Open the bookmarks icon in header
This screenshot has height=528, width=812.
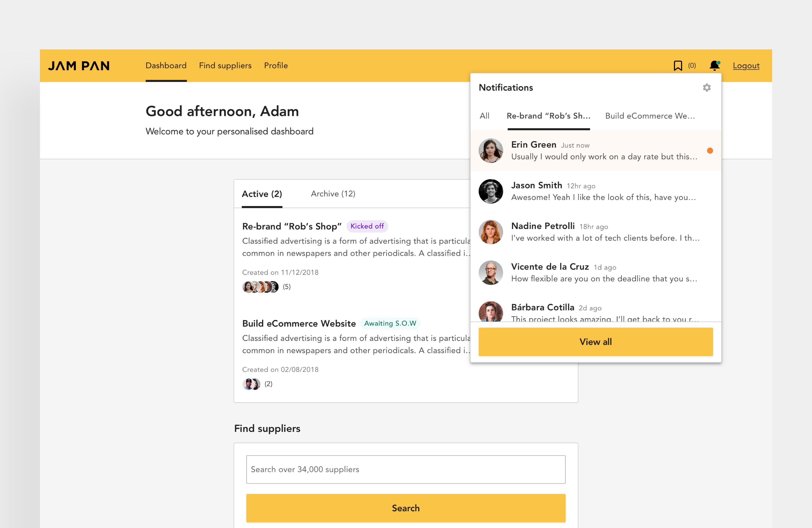pos(678,65)
